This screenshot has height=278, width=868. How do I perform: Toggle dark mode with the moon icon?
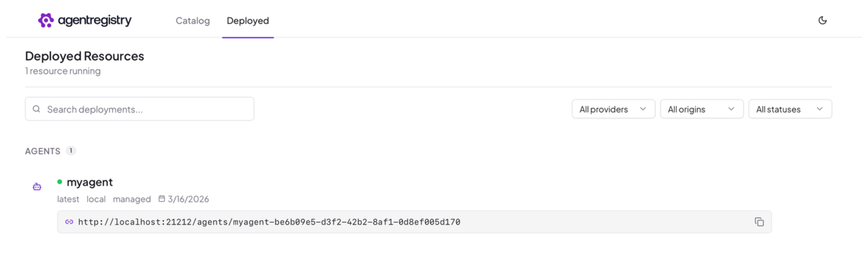point(822,21)
